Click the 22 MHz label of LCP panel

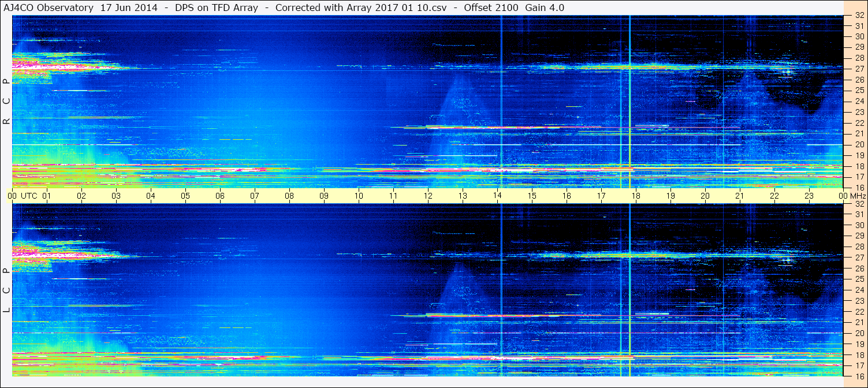point(859,312)
